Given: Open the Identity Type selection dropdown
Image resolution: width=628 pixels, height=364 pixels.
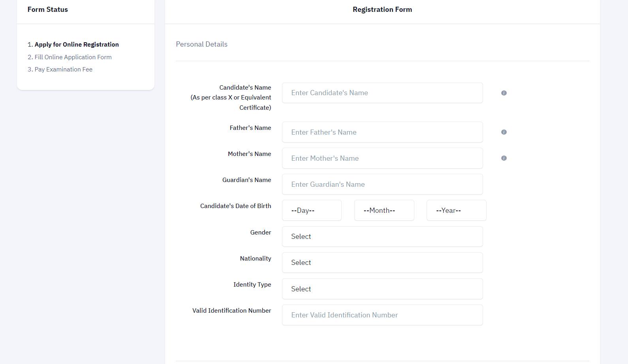Looking at the screenshot, I should tap(382, 289).
